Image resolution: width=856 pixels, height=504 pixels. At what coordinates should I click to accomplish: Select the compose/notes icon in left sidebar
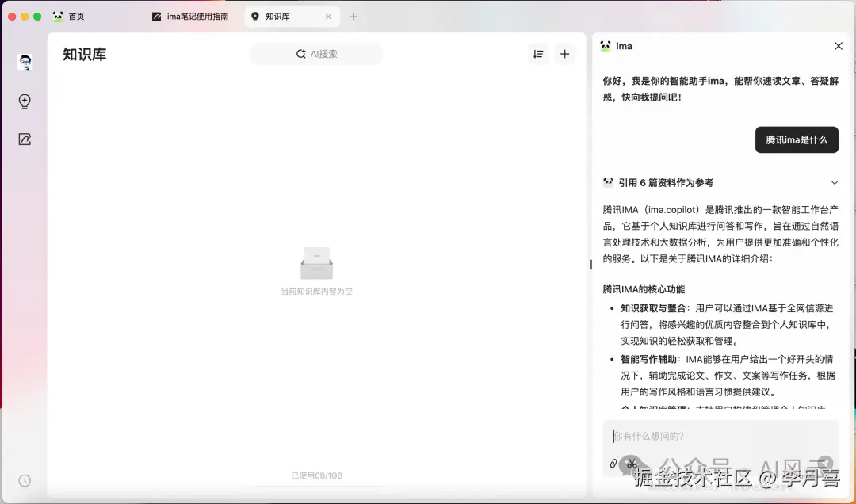pos(24,139)
